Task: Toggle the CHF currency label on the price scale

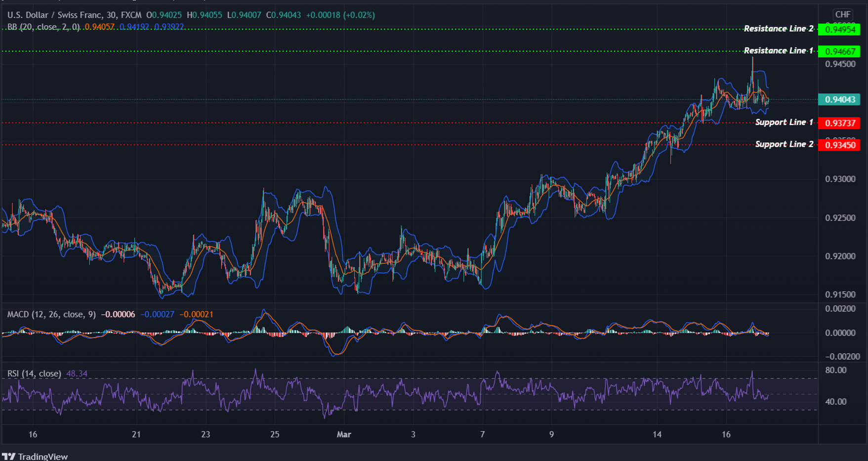Action: tap(842, 15)
